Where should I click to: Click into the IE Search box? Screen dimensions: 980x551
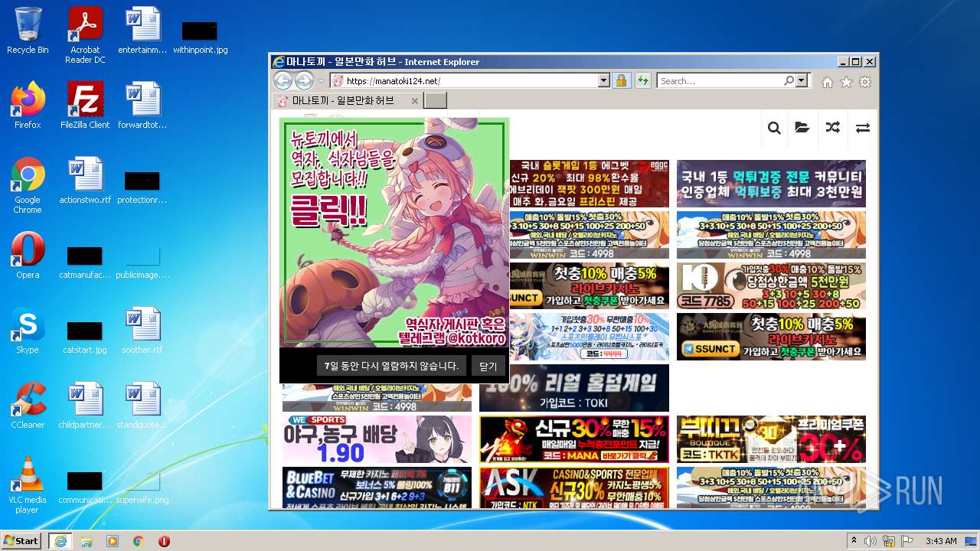(720, 80)
